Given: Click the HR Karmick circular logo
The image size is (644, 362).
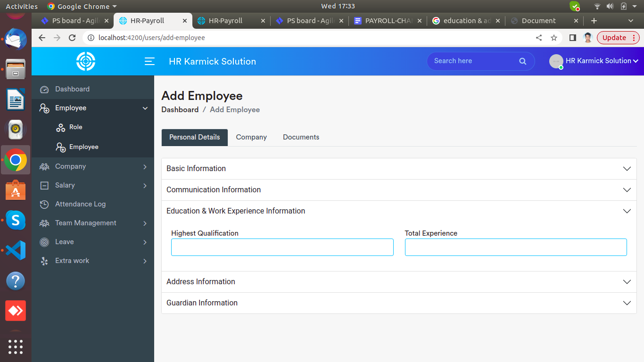Looking at the screenshot, I should click(x=86, y=61).
